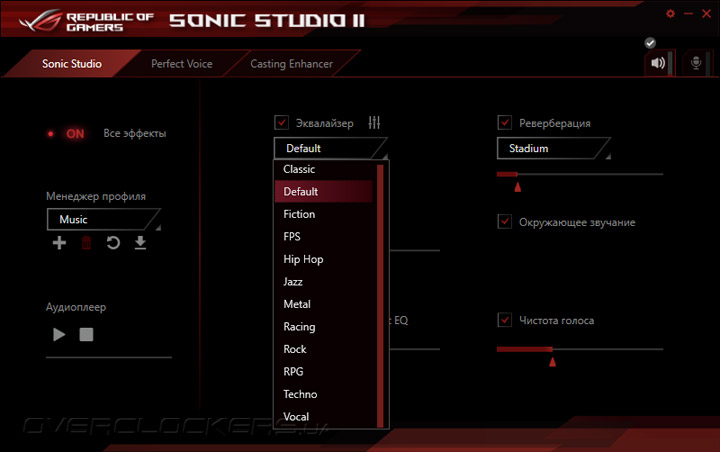720x452 pixels.
Task: Open the Perfect Voice tab
Action: [182, 64]
